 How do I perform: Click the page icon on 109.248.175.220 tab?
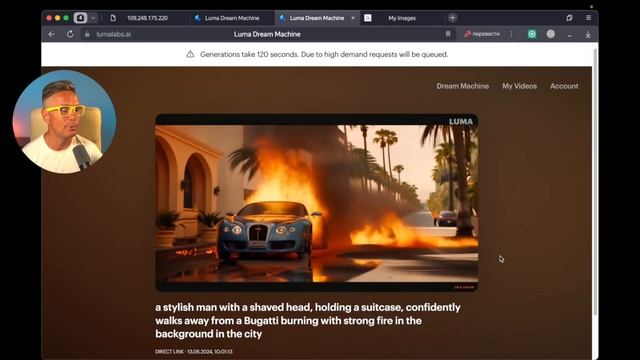(113, 18)
